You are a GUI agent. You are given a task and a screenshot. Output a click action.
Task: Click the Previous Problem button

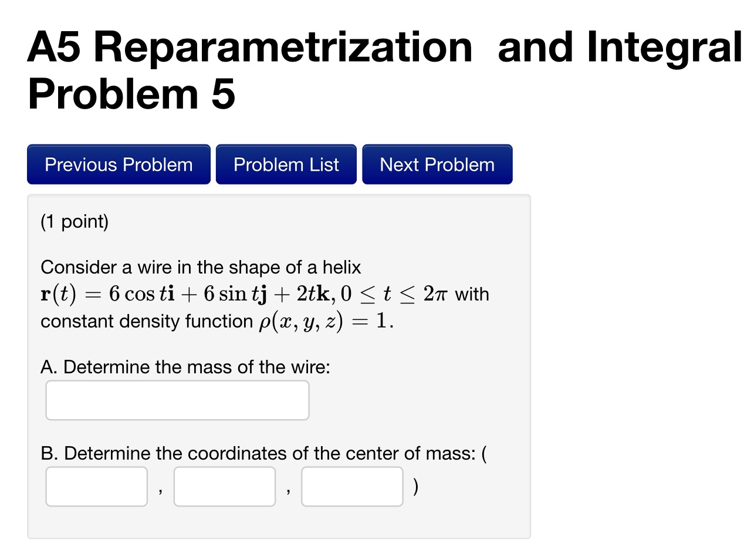[118, 164]
